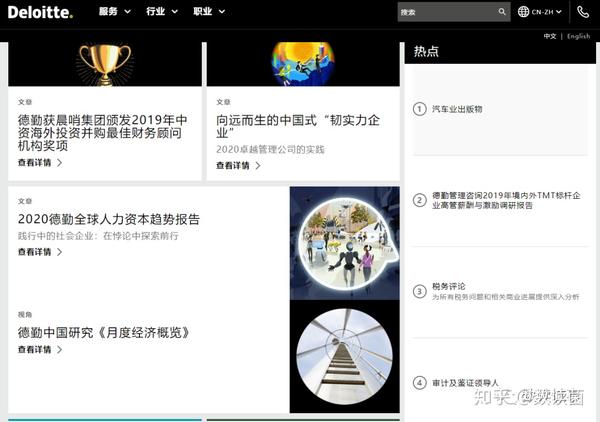Viewport: 600px width, 422px height.
Task: Select hot topic number 1 circle
Action: pos(419,109)
